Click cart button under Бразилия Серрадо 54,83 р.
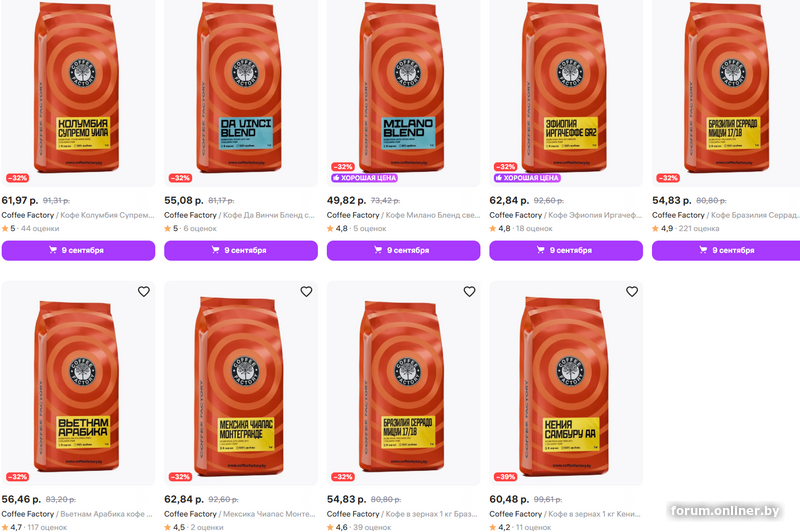Screen dimensions: 800x532 pyautogui.click(x=726, y=250)
